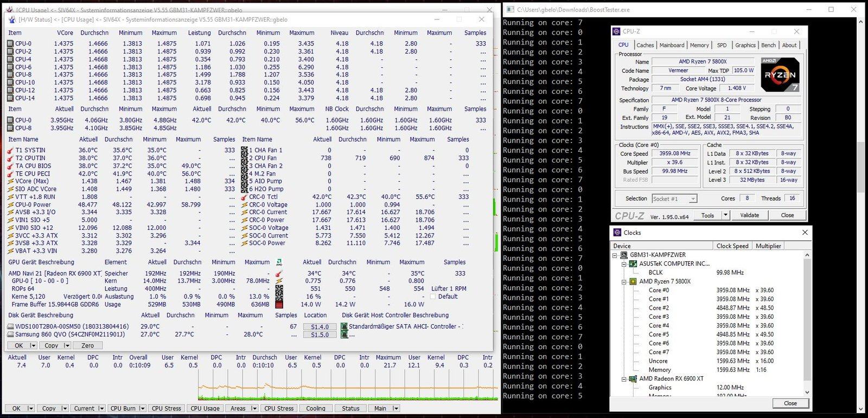This screenshot has height=418, width=868.
Task: Click the Zero button in H/W Status
Action: pos(87,345)
